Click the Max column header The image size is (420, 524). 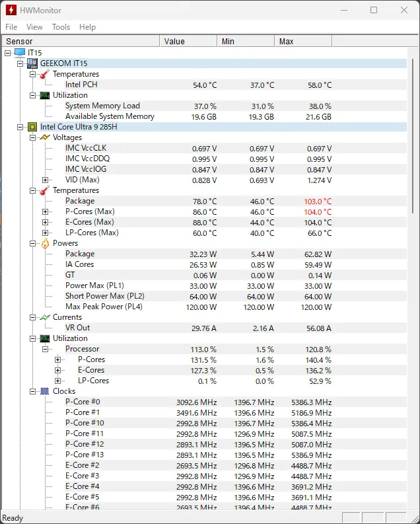click(303, 41)
